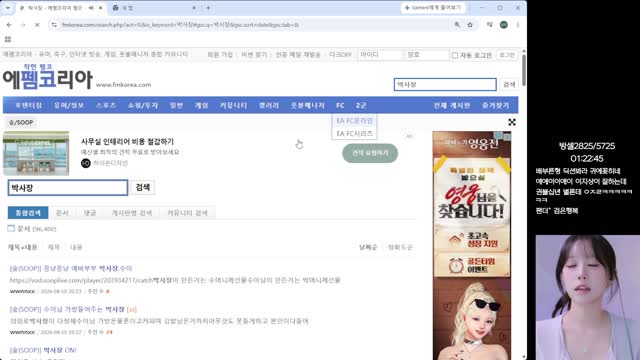Open the 2군 navigation menu
Image resolution: width=640 pixels, height=360 pixels.
click(361, 105)
